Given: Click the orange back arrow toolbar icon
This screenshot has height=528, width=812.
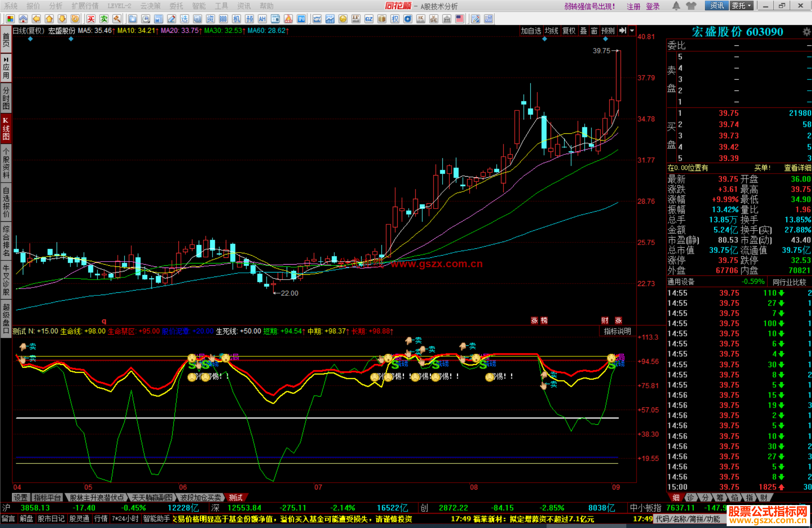Looking at the screenshot, I should [x=36, y=19].
